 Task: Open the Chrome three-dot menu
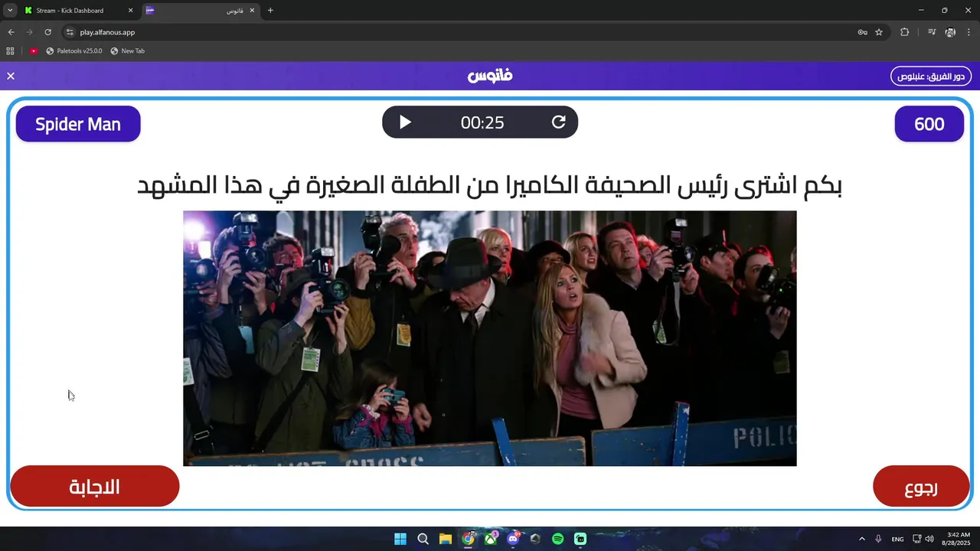[969, 32]
